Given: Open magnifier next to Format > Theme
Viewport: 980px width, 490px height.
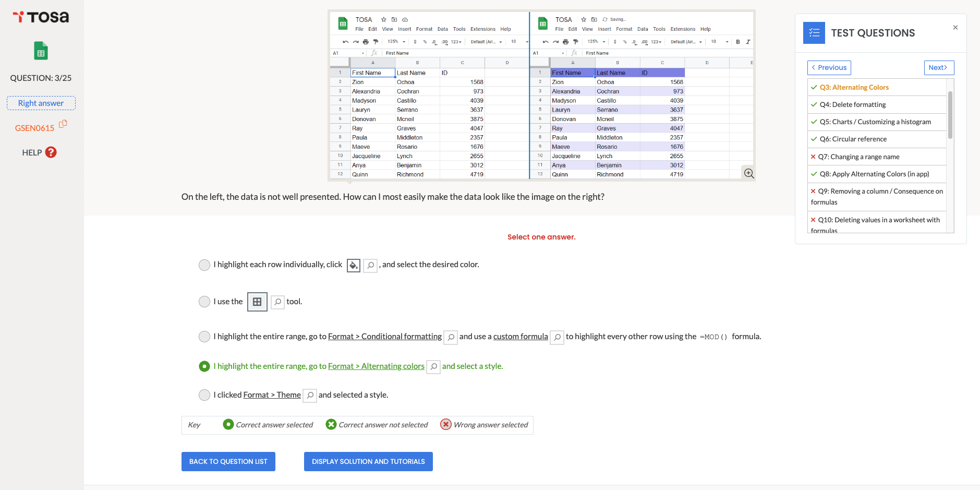Looking at the screenshot, I should pyautogui.click(x=310, y=396).
